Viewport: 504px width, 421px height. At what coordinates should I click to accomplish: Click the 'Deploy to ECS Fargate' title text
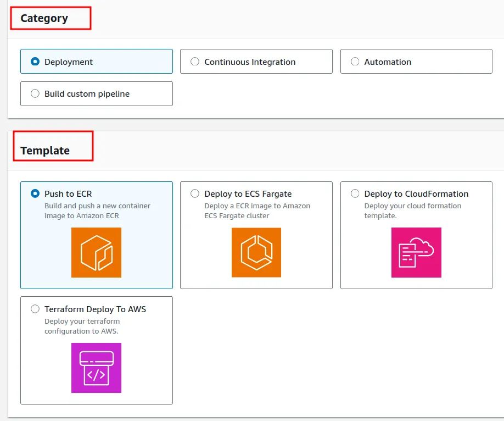click(248, 194)
